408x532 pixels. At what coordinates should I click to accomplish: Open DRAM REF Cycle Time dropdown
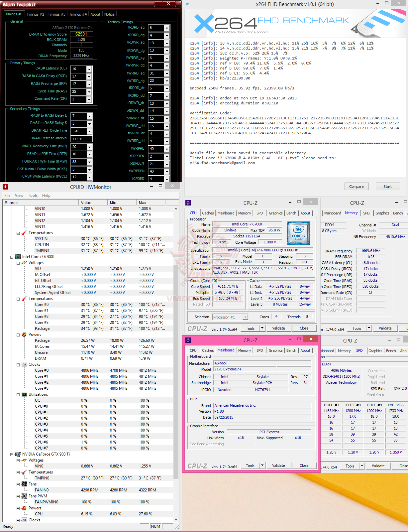coord(89,131)
